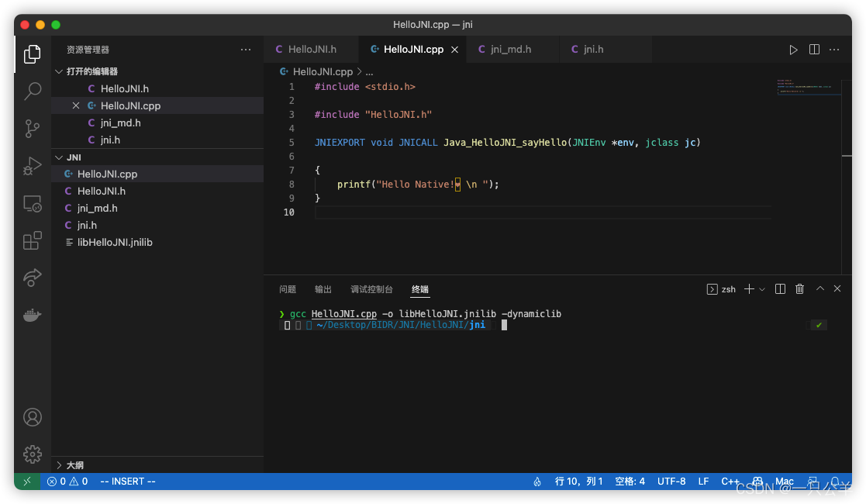The image size is (866, 504).
Task: Open the remote window indicator in status bar
Action: click(27, 482)
